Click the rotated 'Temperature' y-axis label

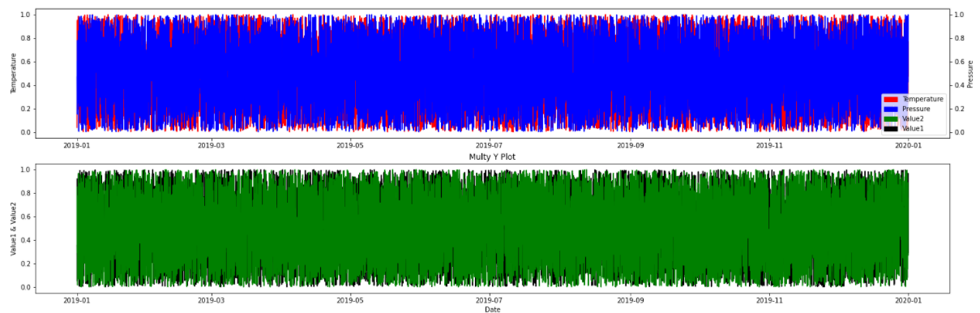[x=14, y=73]
